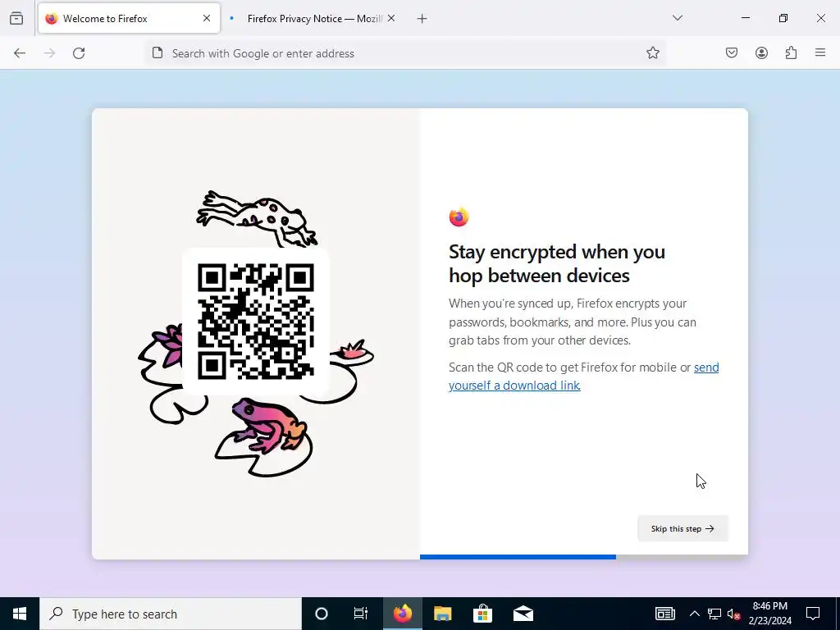Image resolution: width=840 pixels, height=630 pixels.
Task: Restore down the Firefox window
Action: [x=783, y=18]
